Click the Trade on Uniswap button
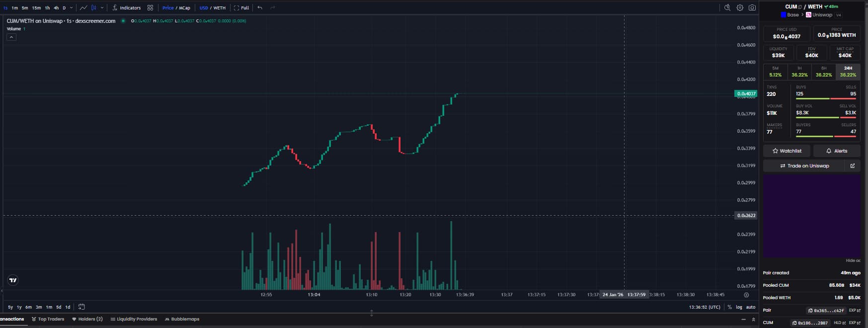Image resolution: width=868 pixels, height=328 pixels. coord(804,166)
